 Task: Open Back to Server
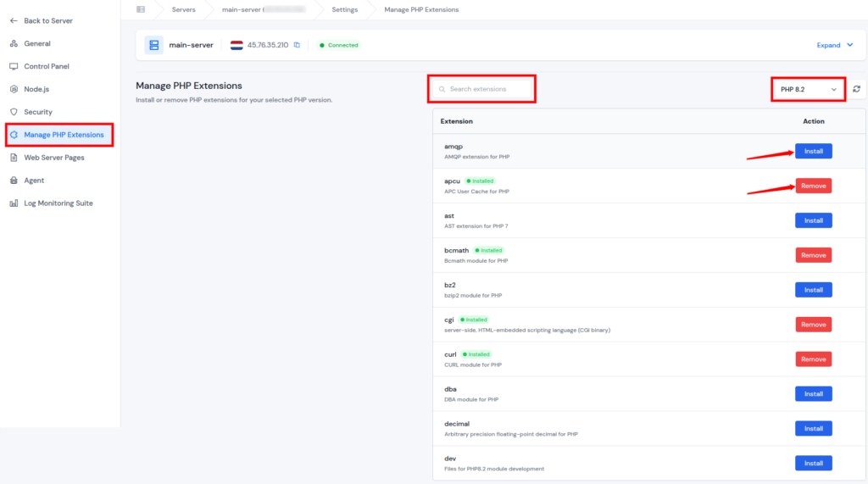[48, 20]
